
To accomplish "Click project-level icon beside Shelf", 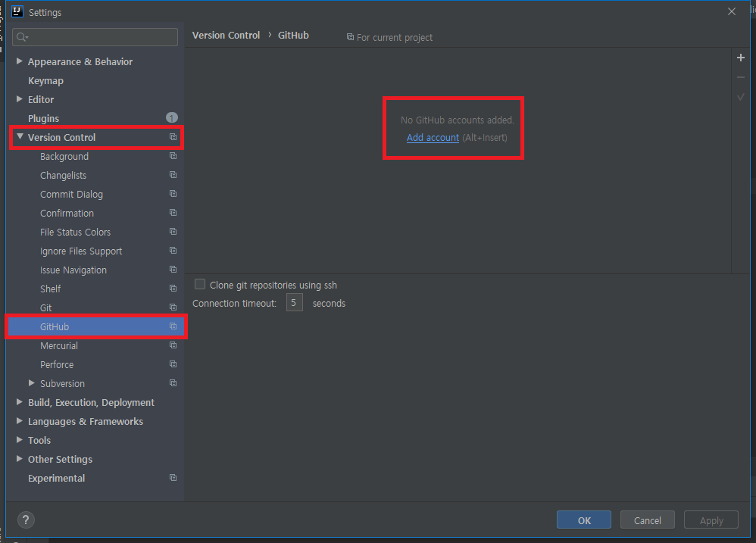I will (x=173, y=288).
